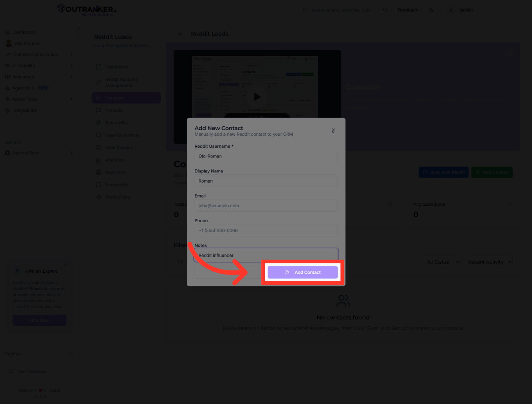Open the Threads section

tap(126, 110)
